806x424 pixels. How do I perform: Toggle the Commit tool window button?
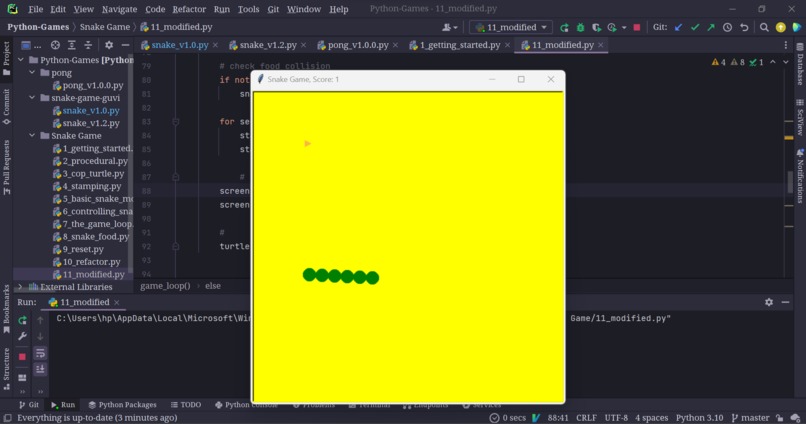pyautogui.click(x=6, y=106)
